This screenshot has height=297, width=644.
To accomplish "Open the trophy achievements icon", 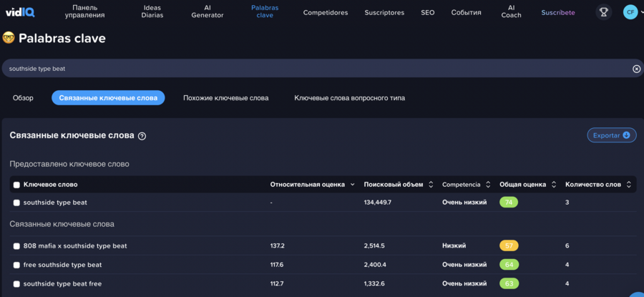I will pyautogui.click(x=604, y=12).
